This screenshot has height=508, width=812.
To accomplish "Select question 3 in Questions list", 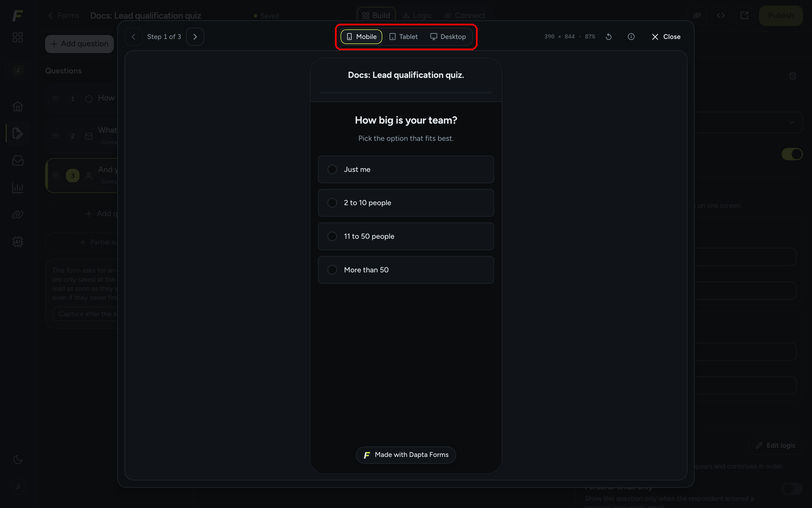I will [82, 175].
